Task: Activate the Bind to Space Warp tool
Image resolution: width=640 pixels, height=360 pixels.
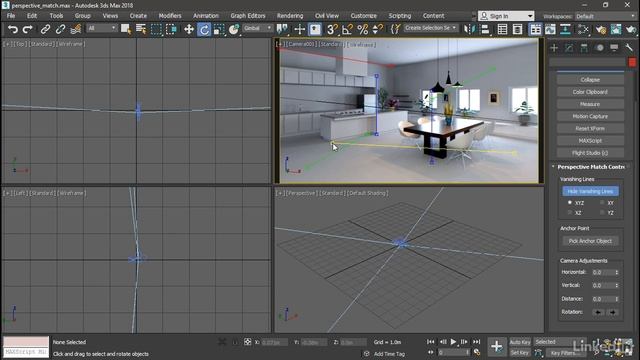Action: coord(76,29)
